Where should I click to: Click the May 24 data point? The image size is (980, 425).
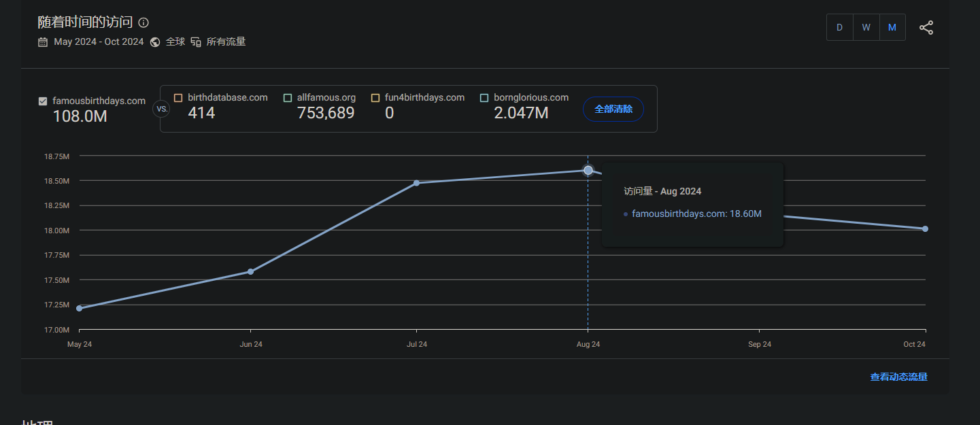80,308
